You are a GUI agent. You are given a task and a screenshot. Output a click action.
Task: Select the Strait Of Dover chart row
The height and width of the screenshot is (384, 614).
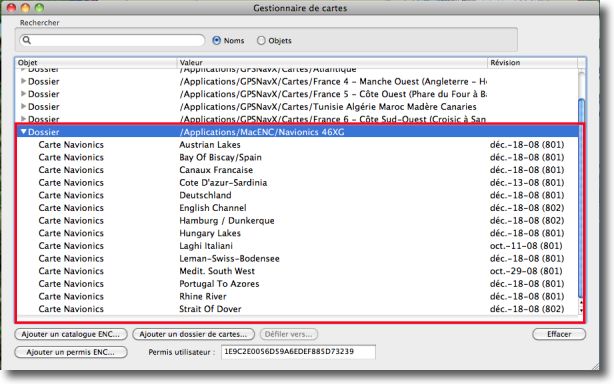pos(298,309)
